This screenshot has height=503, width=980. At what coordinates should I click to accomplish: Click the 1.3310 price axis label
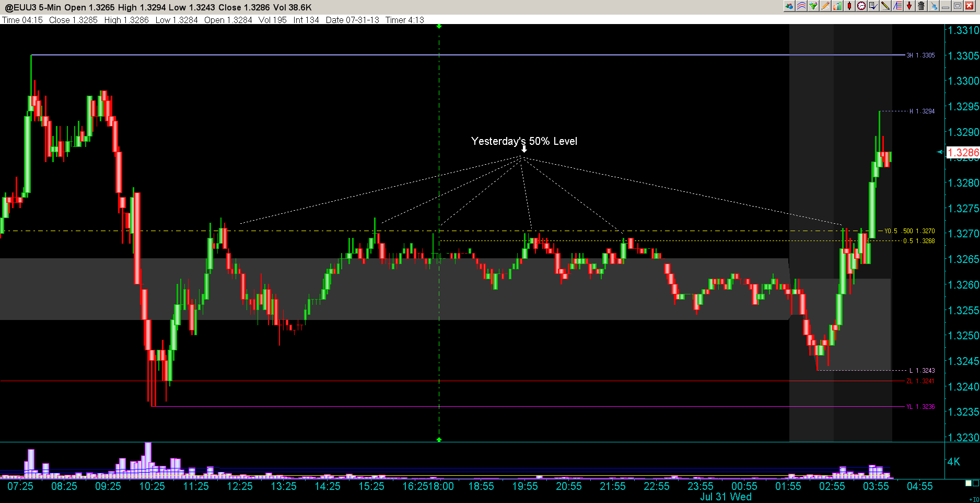pyautogui.click(x=963, y=30)
